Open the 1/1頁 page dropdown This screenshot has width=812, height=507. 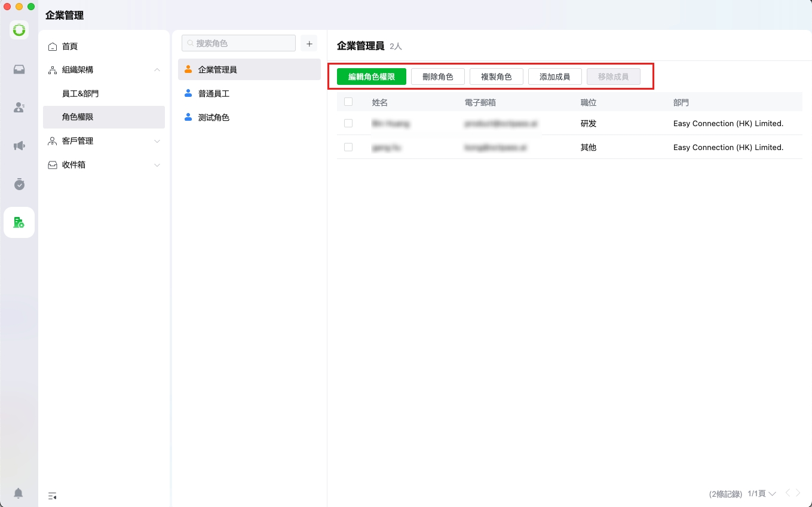click(762, 494)
